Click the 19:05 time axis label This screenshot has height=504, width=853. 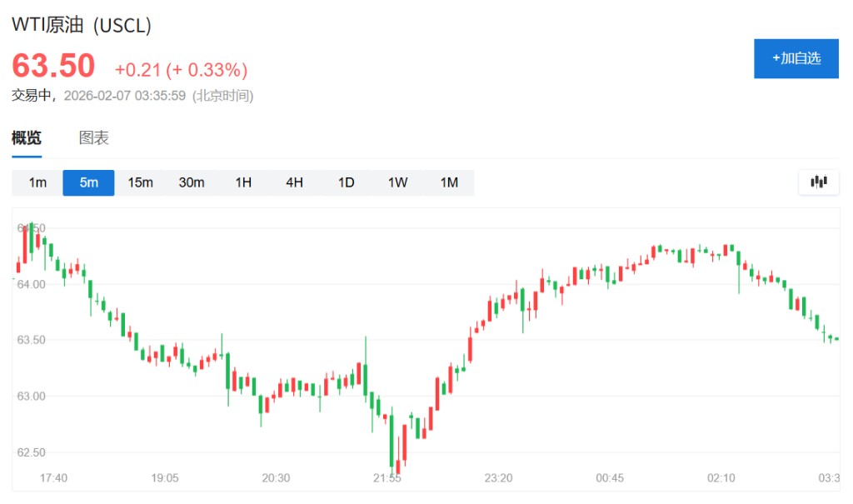click(x=165, y=478)
